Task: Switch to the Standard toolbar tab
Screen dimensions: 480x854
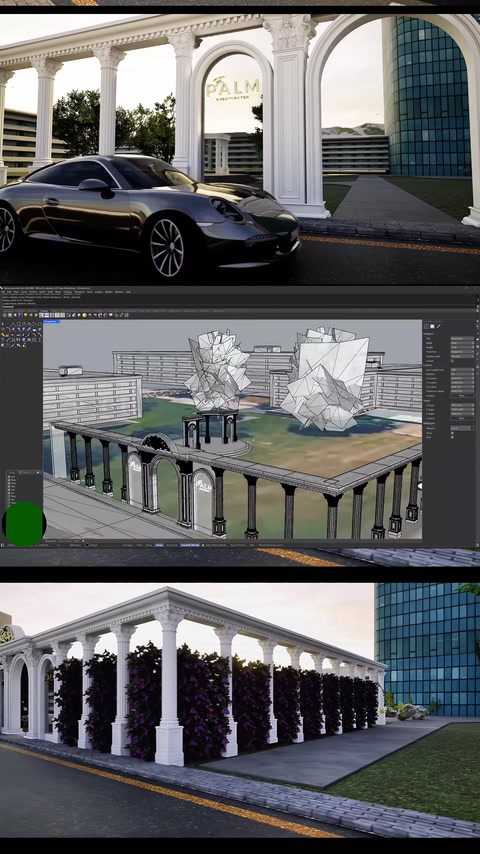Action: coord(6,311)
